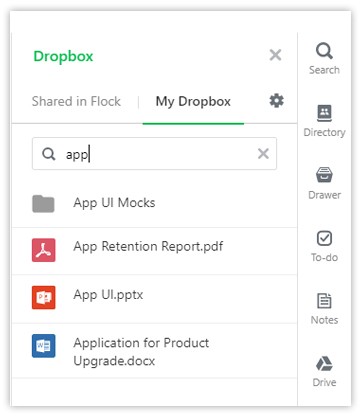Clear the search text with the X
Viewport: 360px width, 417px height.
pyautogui.click(x=263, y=154)
